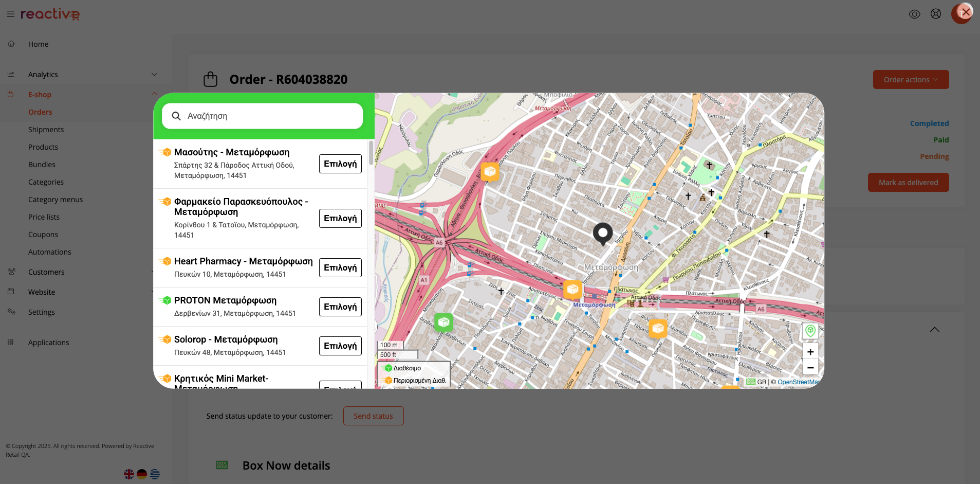This screenshot has width=980, height=484.
Task: Switch language to German flag
Action: click(142, 474)
